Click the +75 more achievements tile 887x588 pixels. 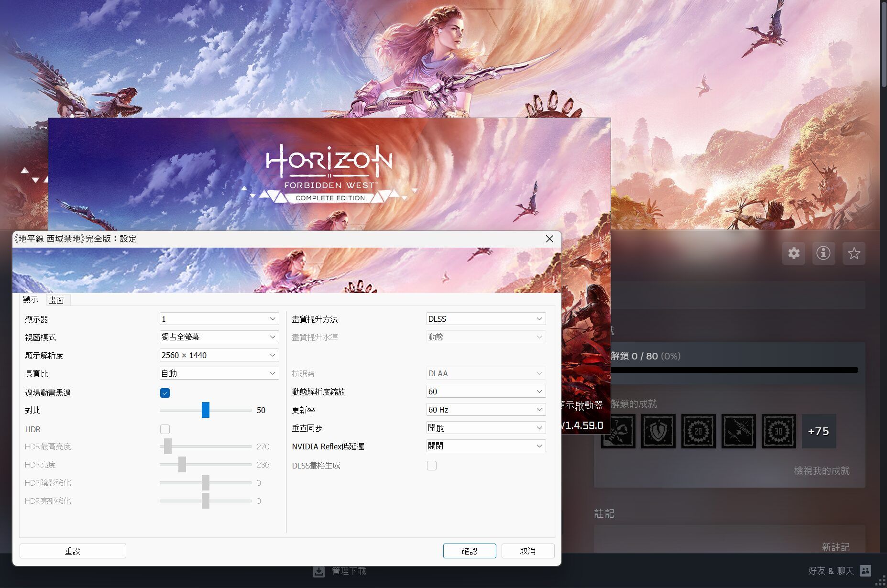click(819, 431)
